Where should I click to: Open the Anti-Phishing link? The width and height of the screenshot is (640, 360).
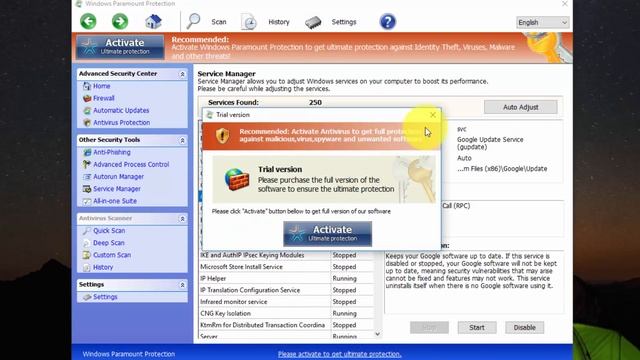112,152
